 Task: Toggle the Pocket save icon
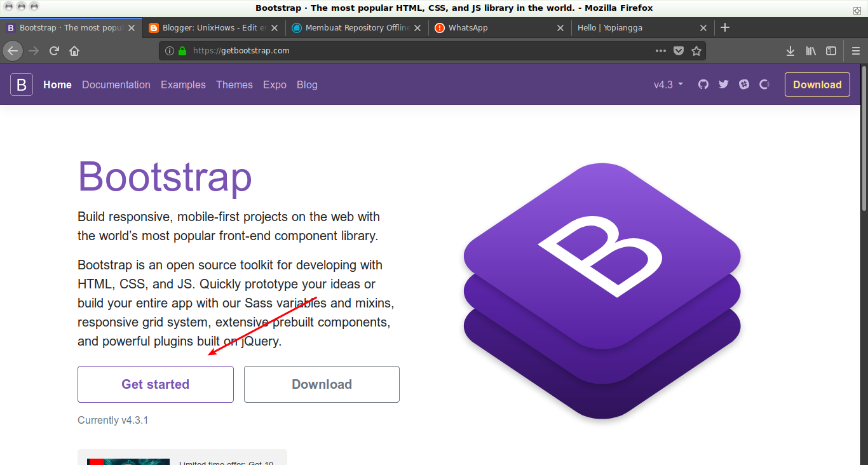click(679, 50)
